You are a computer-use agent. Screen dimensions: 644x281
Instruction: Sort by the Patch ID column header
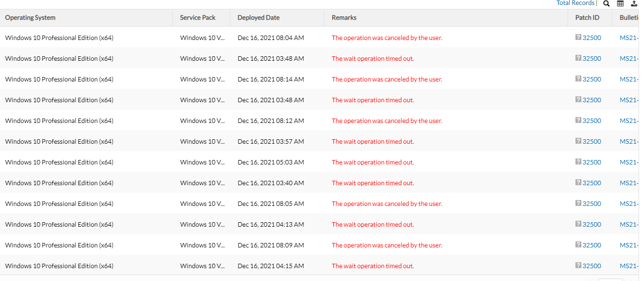[x=587, y=17]
